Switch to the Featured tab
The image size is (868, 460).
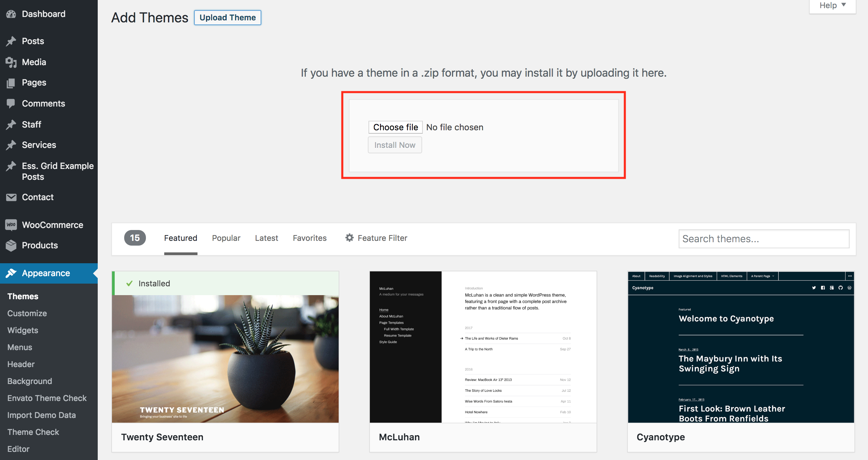(x=181, y=238)
